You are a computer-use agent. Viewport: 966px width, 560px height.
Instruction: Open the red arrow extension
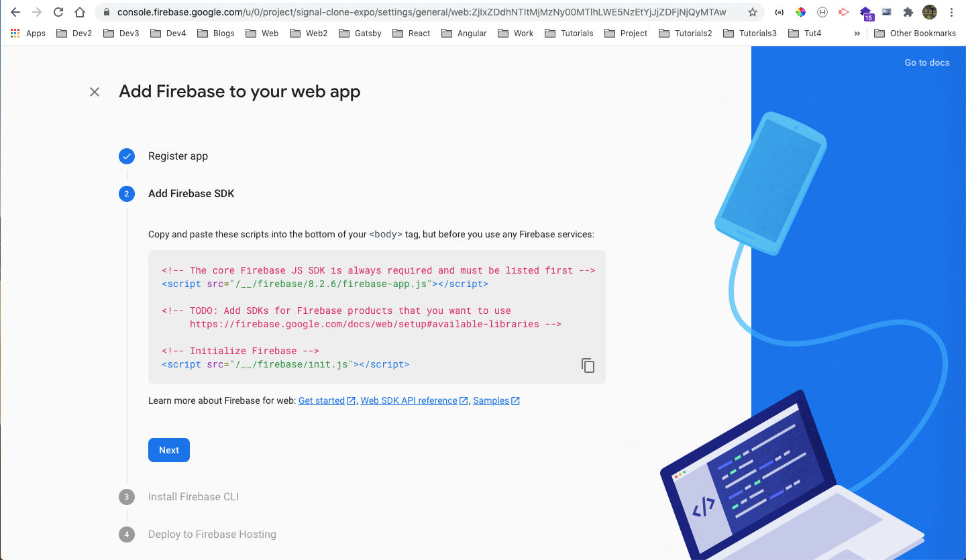844,12
